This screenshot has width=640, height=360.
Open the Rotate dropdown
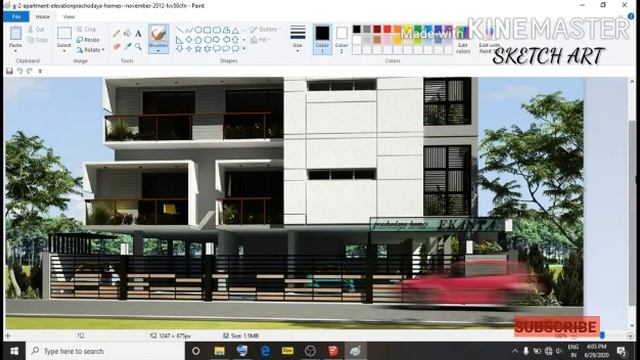[90, 50]
